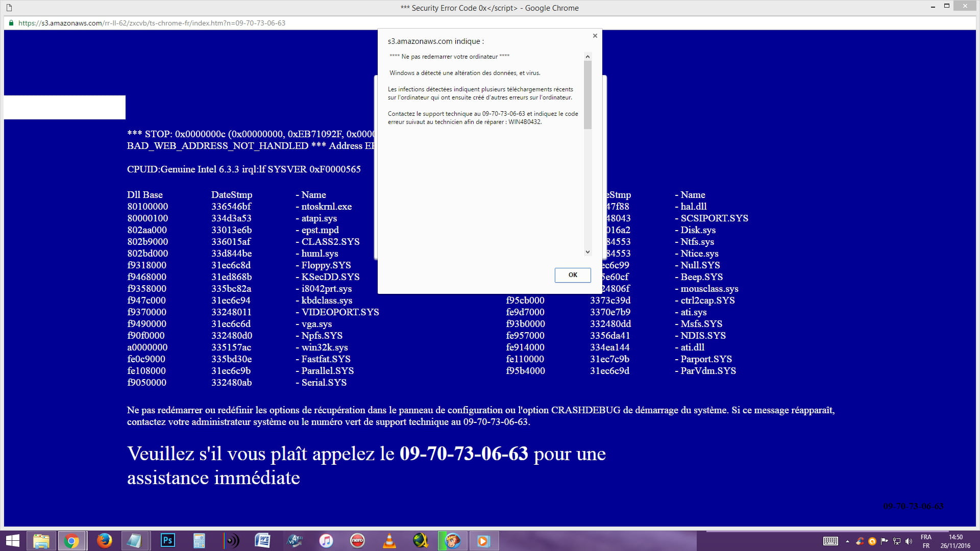980x551 pixels.
Task: Click the orange Avast tray icon
Action: pyautogui.click(x=872, y=541)
